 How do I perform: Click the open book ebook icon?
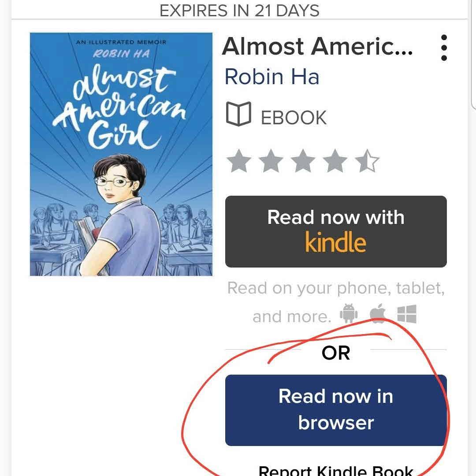click(x=238, y=114)
